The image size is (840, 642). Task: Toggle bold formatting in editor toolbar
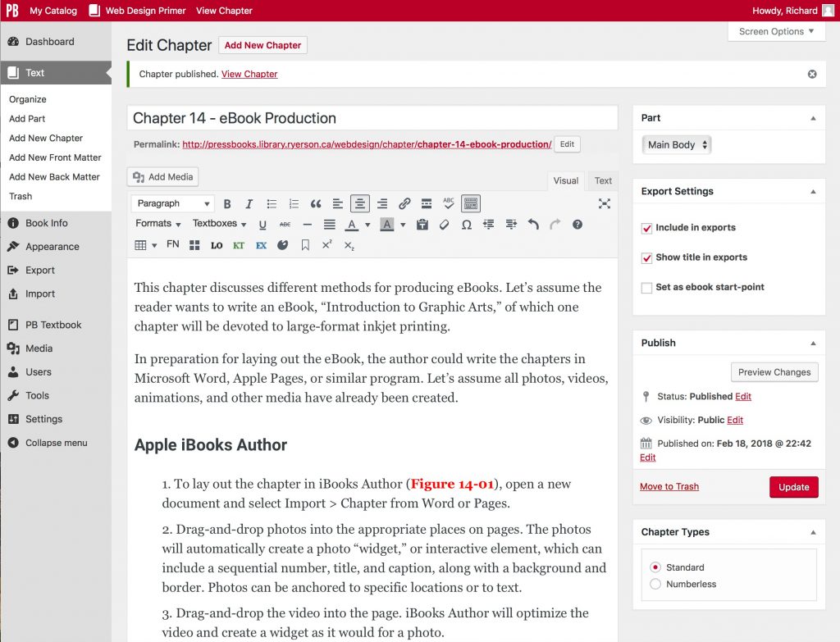pos(227,204)
